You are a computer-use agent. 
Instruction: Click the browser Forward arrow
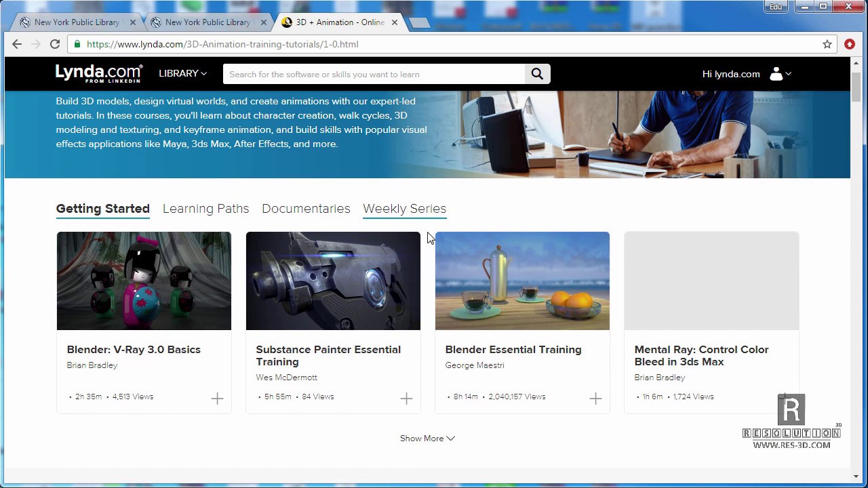[x=35, y=44]
